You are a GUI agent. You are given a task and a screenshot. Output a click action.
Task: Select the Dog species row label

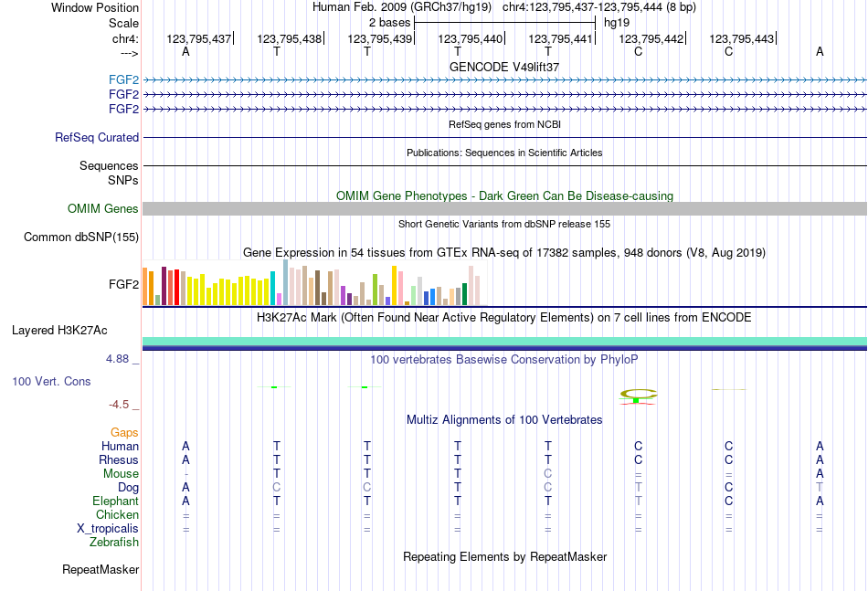coord(129,487)
